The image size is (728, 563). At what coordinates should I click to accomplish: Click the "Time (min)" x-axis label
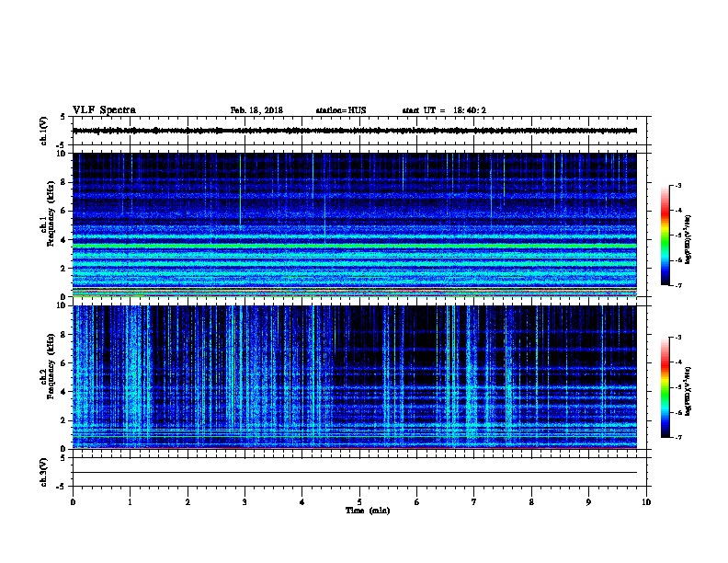(x=368, y=511)
